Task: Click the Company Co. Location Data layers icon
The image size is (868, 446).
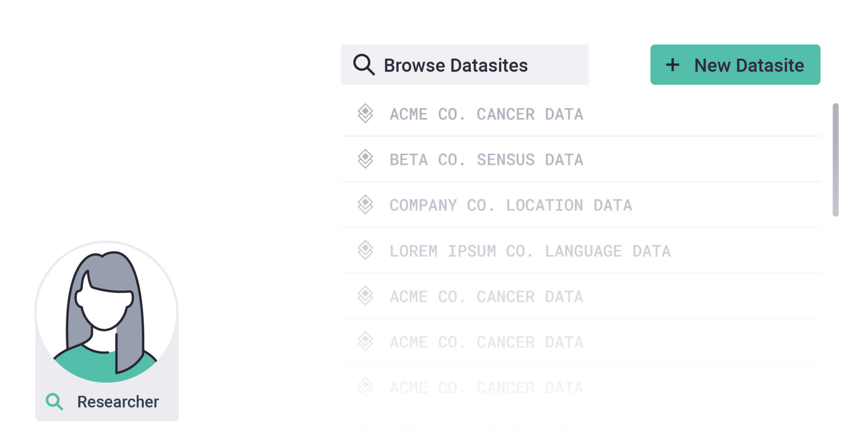Action: coord(365,205)
